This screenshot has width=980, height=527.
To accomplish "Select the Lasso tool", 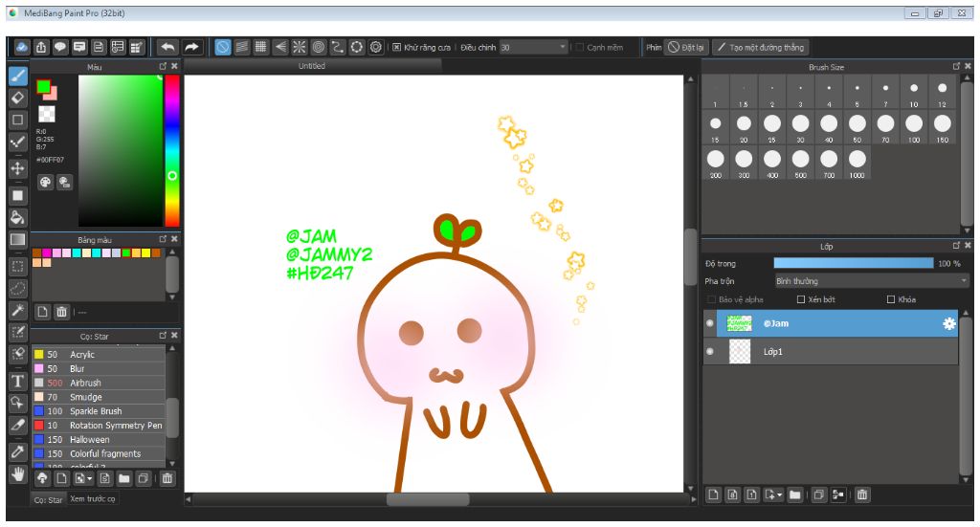I will [x=18, y=288].
